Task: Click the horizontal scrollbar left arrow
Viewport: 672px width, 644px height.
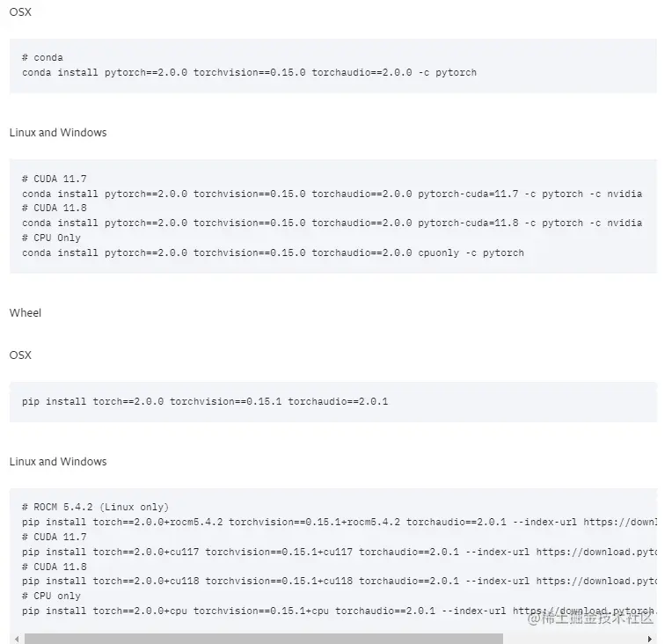Action: coord(17,639)
